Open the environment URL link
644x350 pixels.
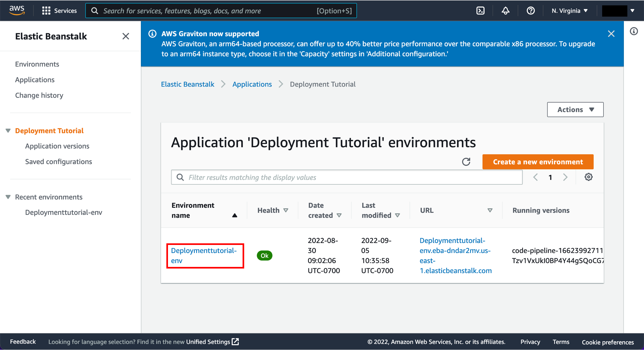pyautogui.click(x=456, y=255)
